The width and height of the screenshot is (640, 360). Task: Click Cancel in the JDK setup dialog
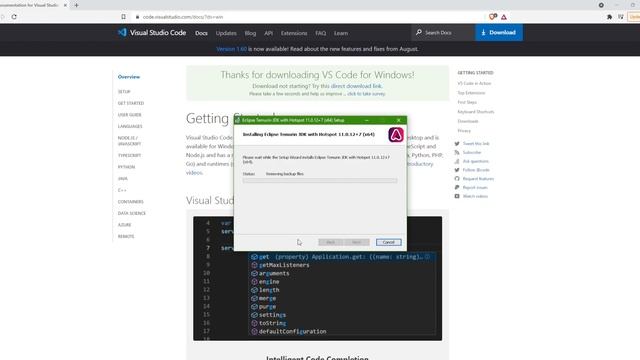point(389,242)
